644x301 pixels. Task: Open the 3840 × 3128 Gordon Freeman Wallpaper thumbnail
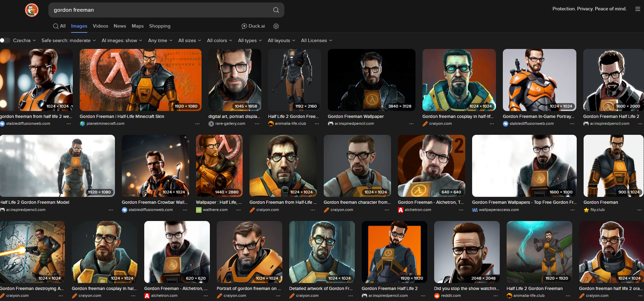(372, 80)
